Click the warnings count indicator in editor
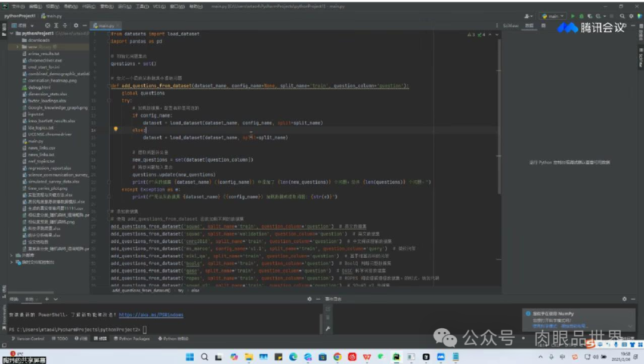 (471, 35)
